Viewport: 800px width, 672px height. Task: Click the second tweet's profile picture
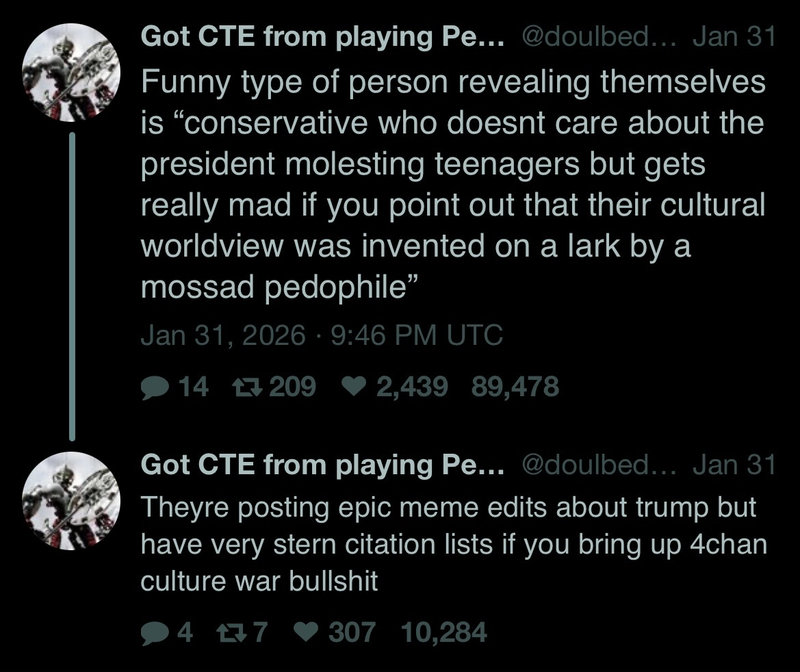[72, 500]
